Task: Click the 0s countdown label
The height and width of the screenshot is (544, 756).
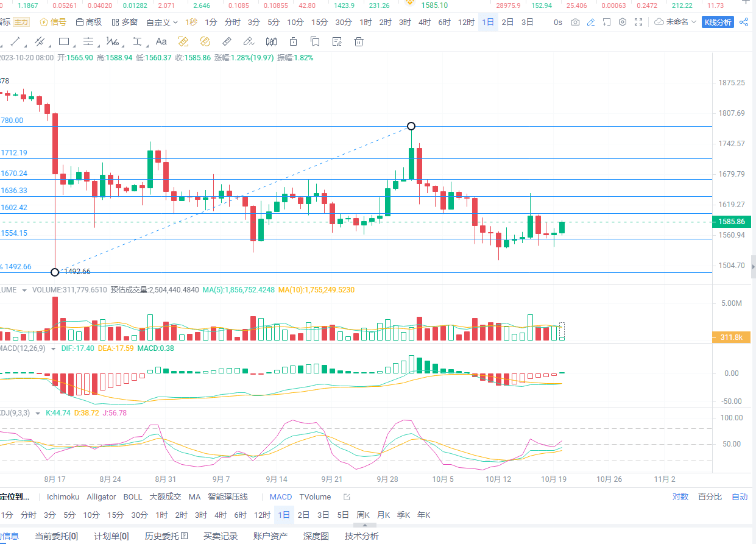Action: click(558, 22)
